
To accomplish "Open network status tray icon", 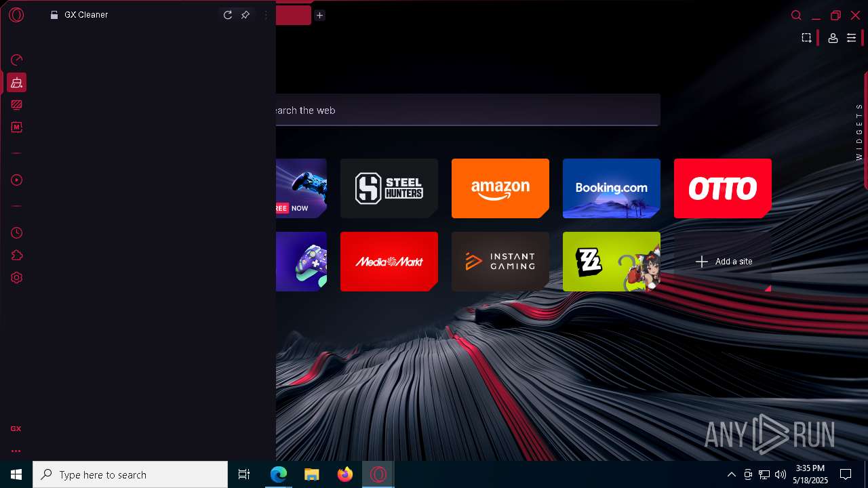I will pos(764,474).
